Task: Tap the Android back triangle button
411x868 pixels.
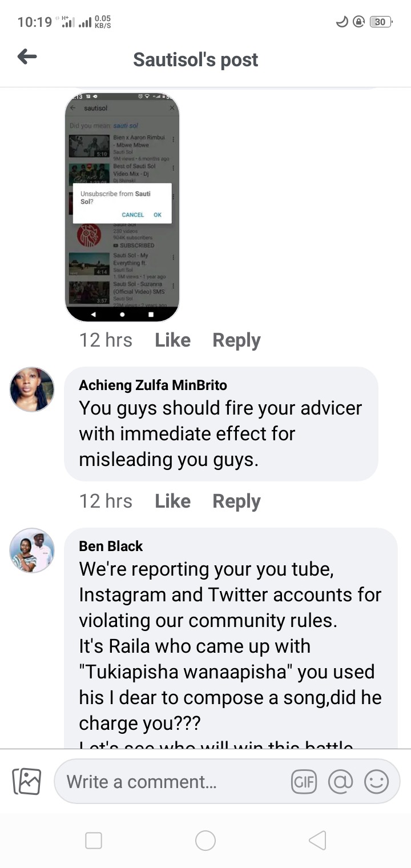Action: (317, 841)
